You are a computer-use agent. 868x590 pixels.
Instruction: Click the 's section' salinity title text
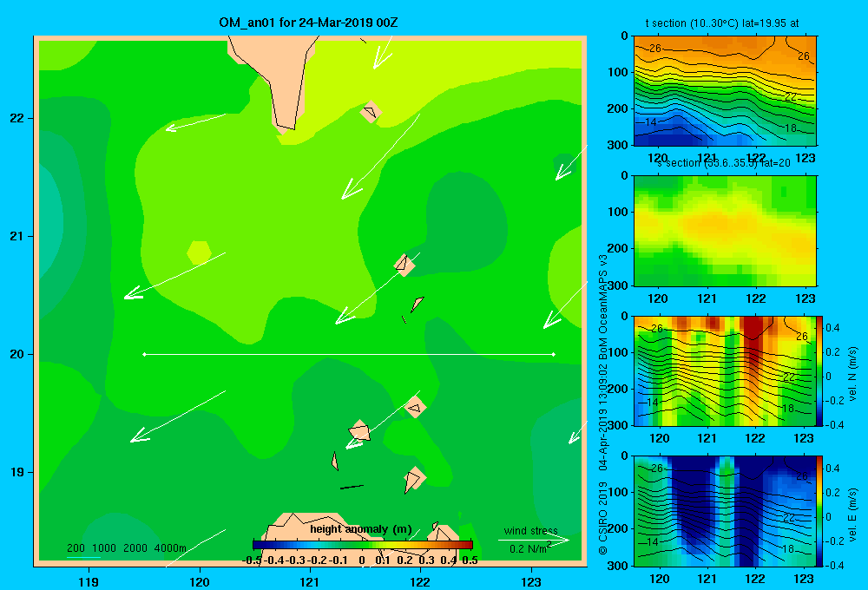(x=724, y=163)
